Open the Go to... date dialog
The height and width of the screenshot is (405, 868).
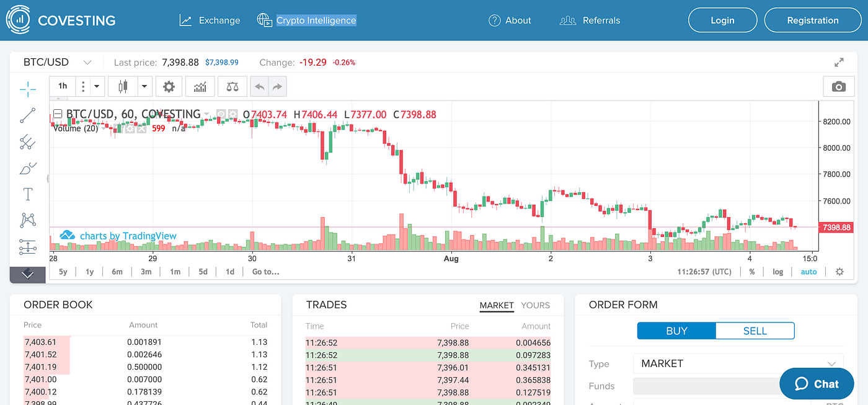(265, 272)
